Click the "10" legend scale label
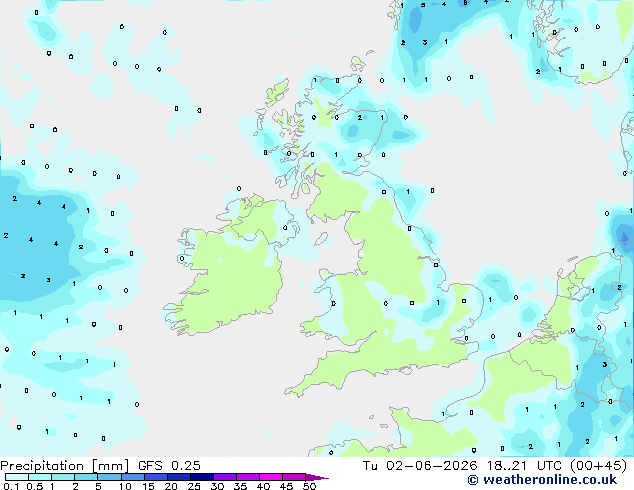This screenshot has height=490, width=634. click(125, 486)
